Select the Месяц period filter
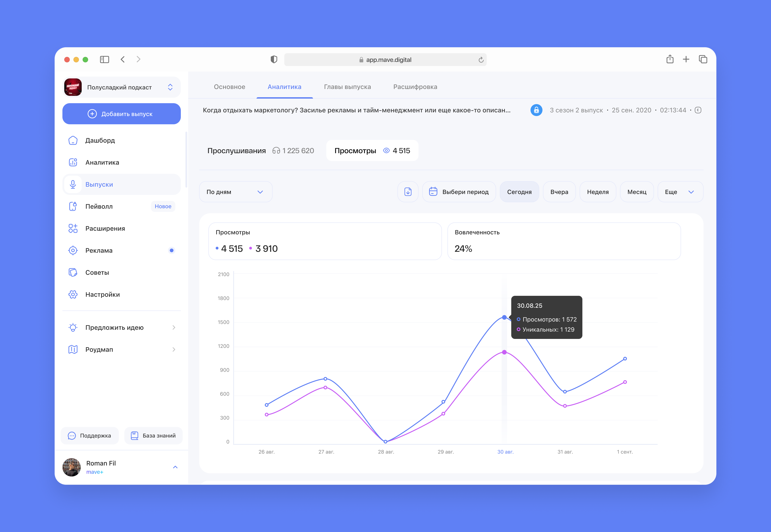 (637, 192)
